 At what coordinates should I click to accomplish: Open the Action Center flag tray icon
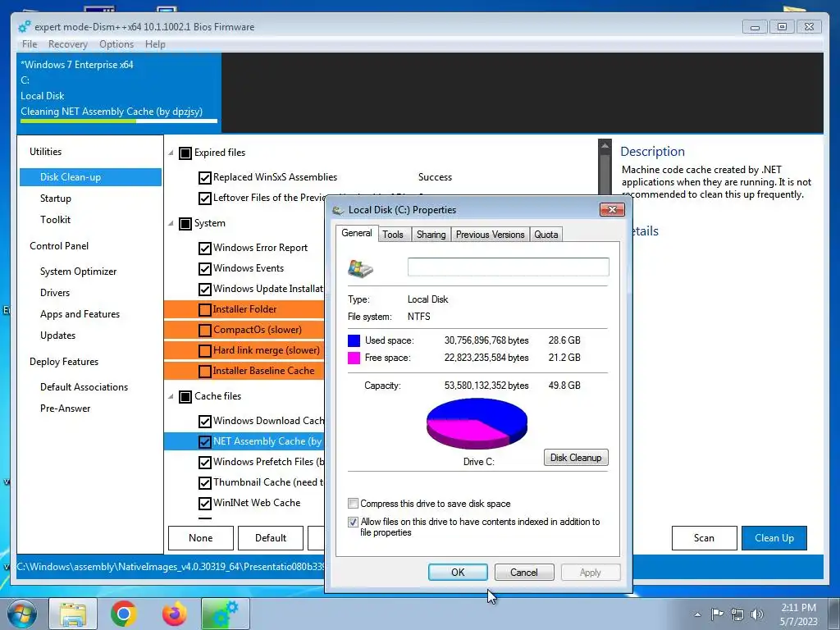click(717, 614)
